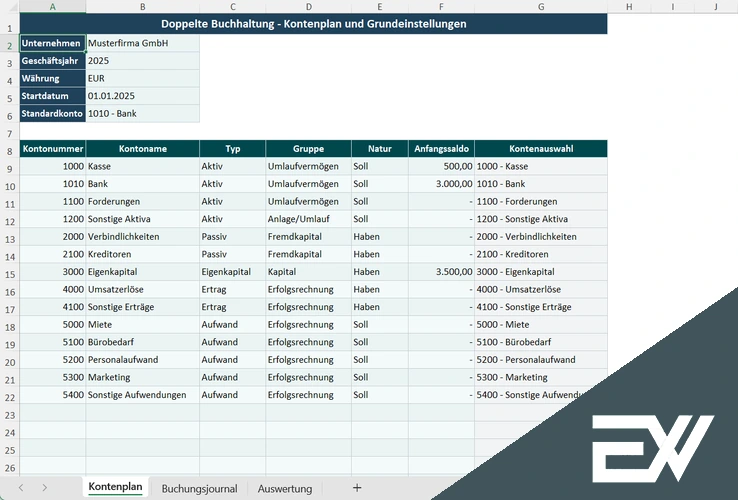Click the Kontonummer column header cell
Viewport: 738px width, 500px height.
pyautogui.click(x=53, y=149)
